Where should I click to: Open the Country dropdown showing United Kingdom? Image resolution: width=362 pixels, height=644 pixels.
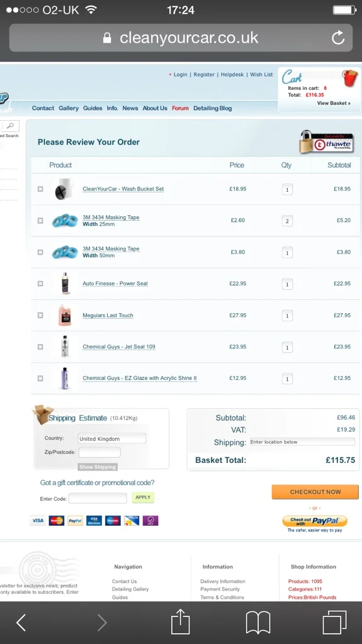point(112,438)
